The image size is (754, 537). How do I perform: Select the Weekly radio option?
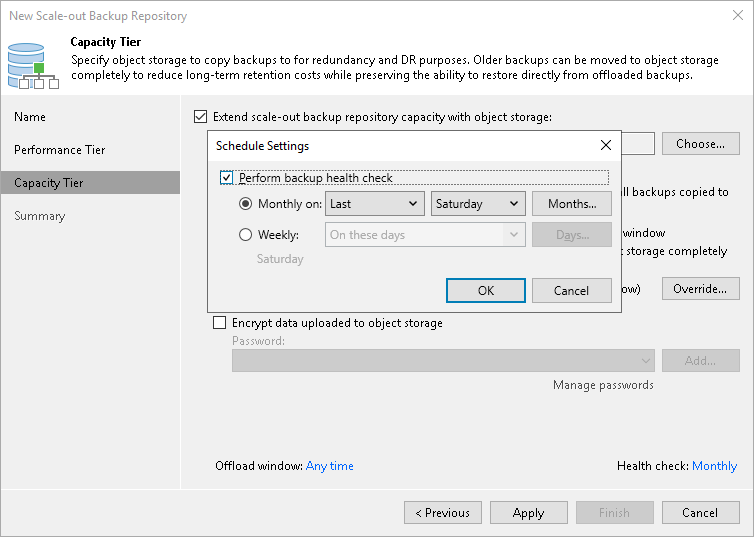pos(246,235)
